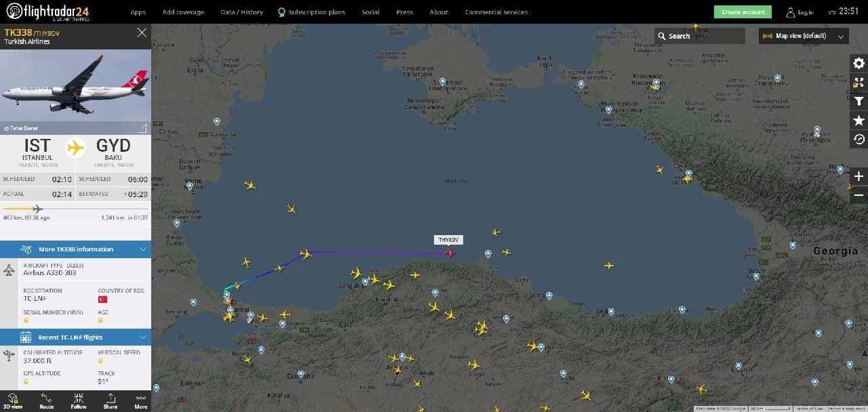Expand More TK338 information section
Screen dimensions: 868x412
click(75, 249)
